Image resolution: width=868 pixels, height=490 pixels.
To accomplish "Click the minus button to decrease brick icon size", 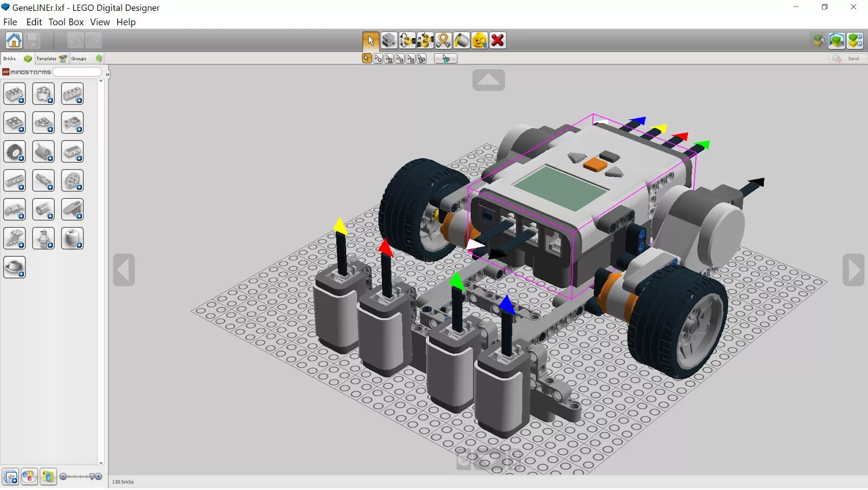I will click(63, 477).
